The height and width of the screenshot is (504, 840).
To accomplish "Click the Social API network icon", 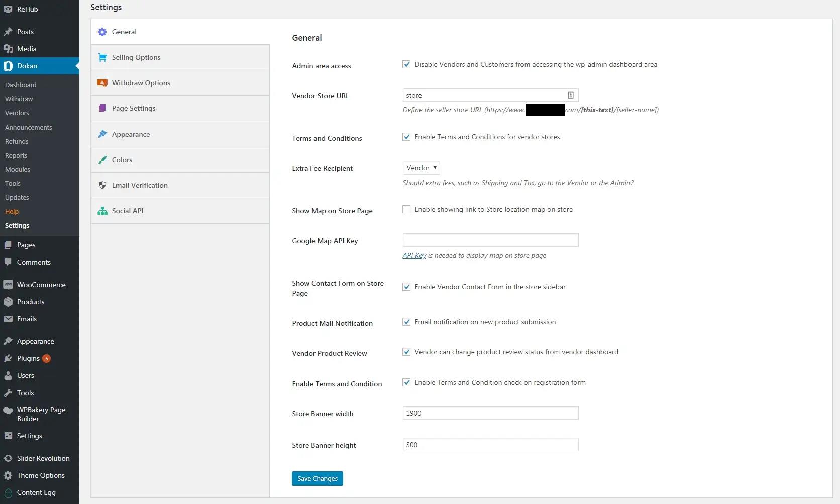I will pyautogui.click(x=102, y=211).
